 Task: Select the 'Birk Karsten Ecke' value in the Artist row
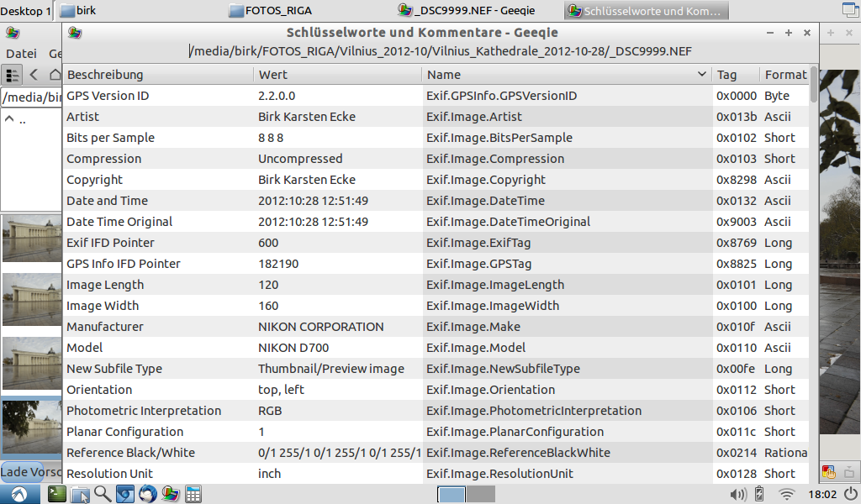pyautogui.click(x=306, y=117)
